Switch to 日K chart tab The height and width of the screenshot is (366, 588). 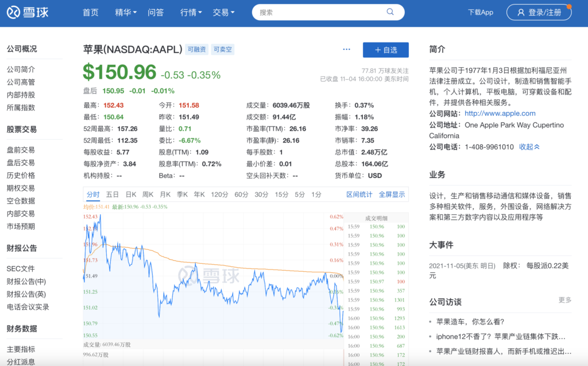[x=130, y=194]
